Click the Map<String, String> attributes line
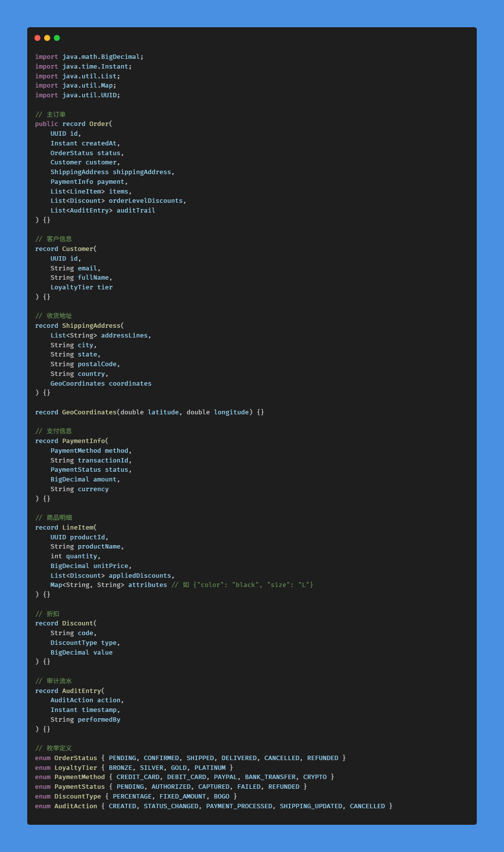The image size is (504, 852). click(182, 585)
